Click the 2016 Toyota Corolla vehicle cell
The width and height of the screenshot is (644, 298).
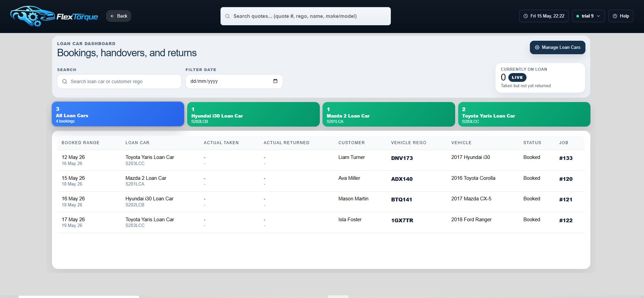point(473,178)
